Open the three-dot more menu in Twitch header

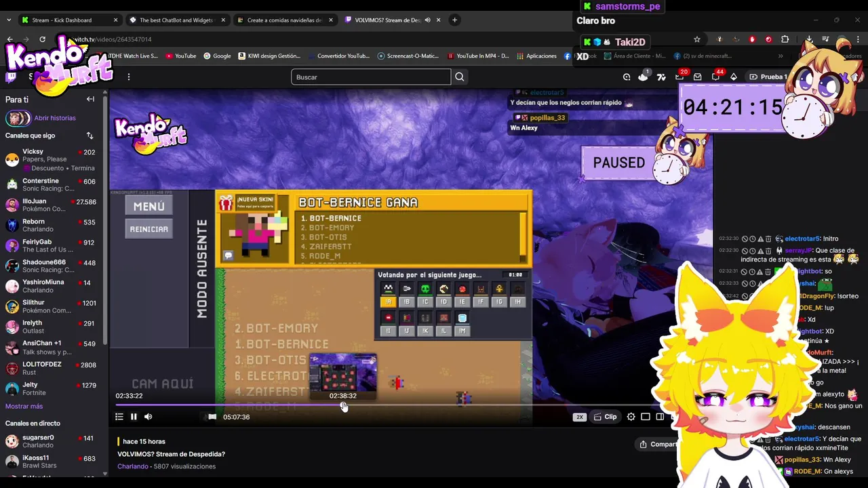click(128, 77)
